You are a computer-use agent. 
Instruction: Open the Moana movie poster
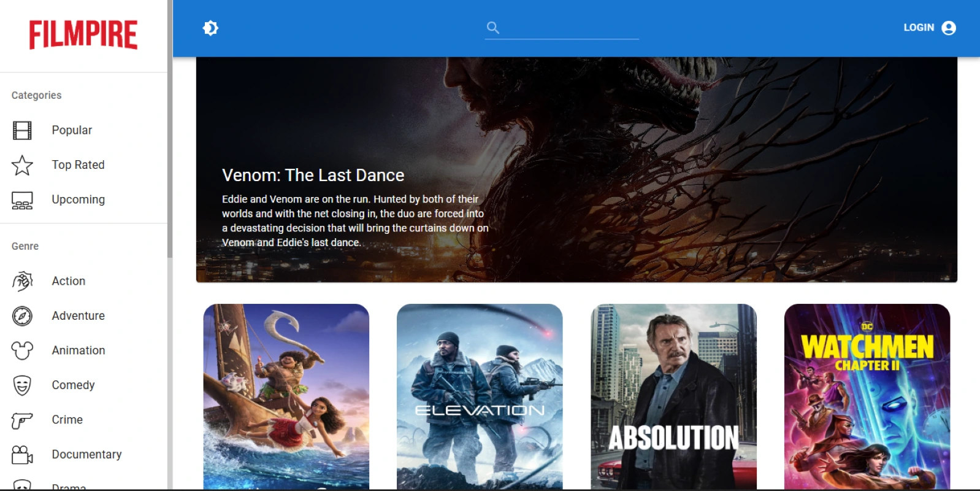pos(286,397)
